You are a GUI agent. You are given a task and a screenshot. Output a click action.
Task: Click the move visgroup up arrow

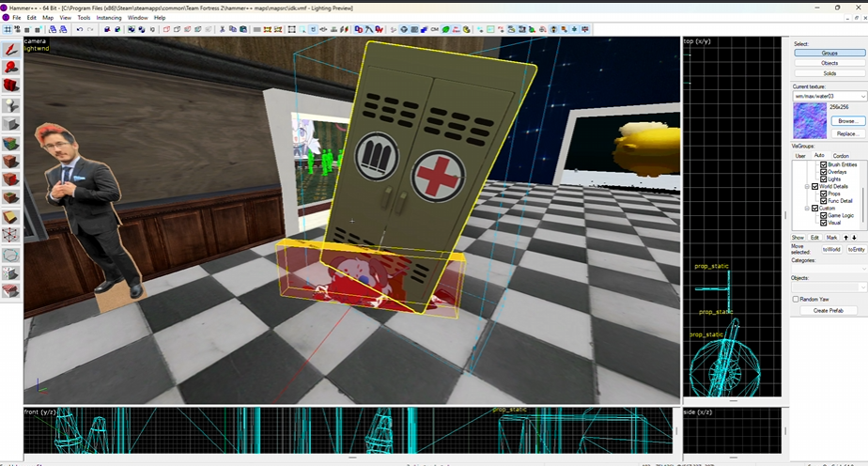[845, 238]
